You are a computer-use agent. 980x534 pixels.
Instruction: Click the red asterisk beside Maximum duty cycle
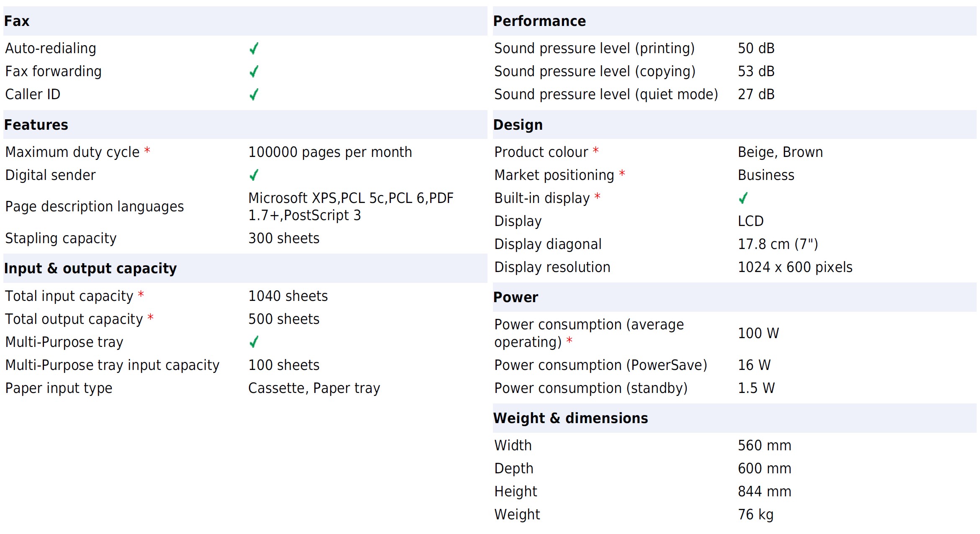(147, 150)
